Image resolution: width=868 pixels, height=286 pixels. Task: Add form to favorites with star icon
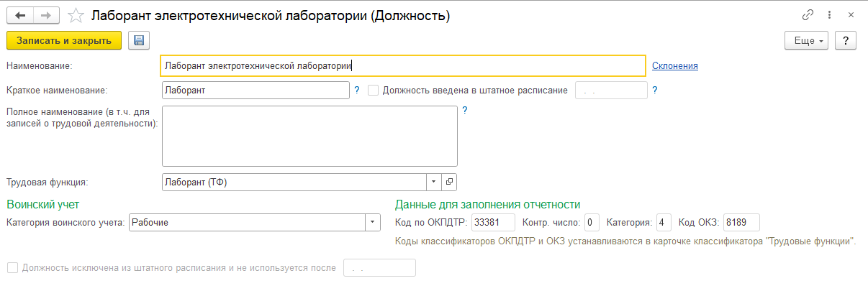(x=75, y=15)
